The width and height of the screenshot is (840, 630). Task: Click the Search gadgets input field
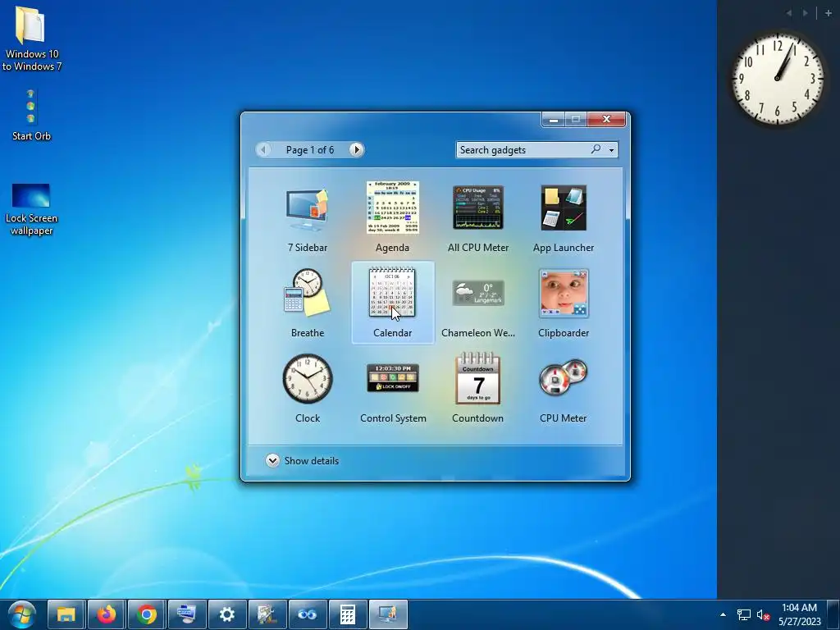pyautogui.click(x=523, y=150)
